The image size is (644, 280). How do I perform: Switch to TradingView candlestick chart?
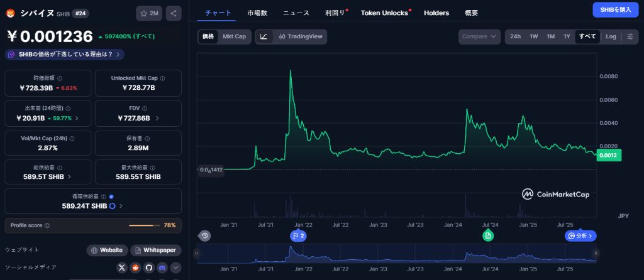tap(301, 36)
